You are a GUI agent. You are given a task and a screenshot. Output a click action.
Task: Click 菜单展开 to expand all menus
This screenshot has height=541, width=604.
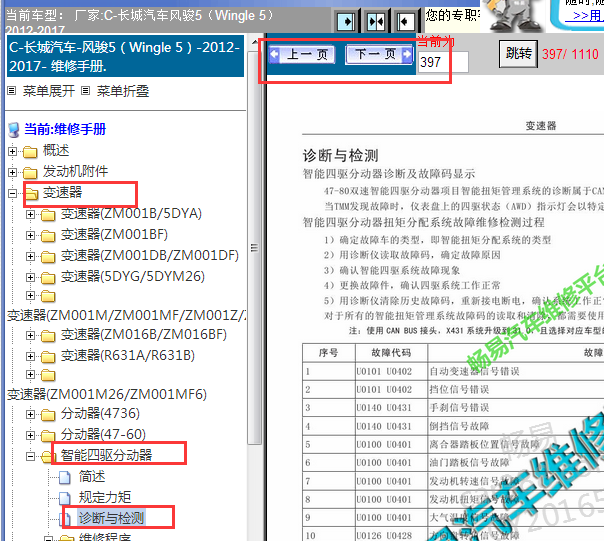pyautogui.click(x=49, y=91)
